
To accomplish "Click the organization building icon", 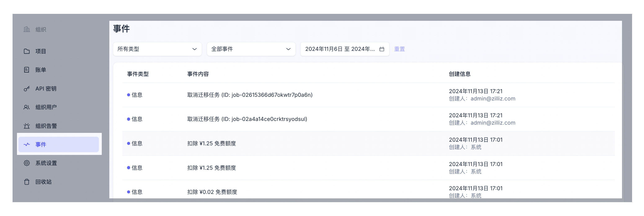I will (27, 30).
